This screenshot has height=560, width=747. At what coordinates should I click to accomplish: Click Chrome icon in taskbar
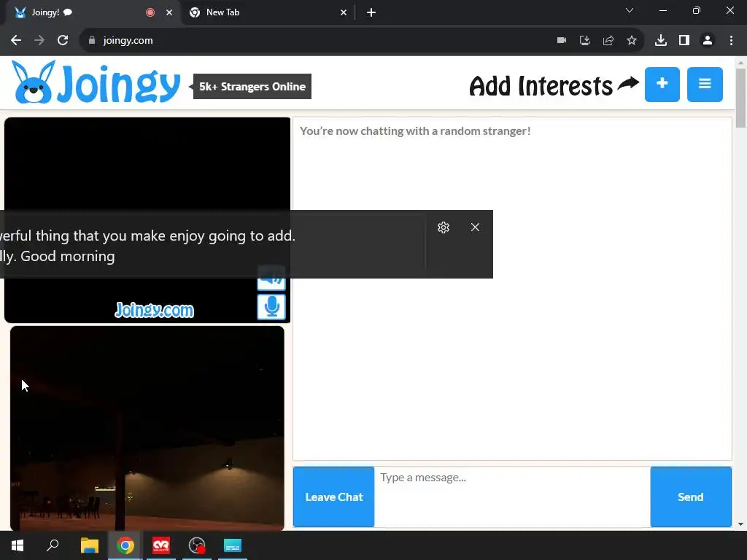pos(125,545)
